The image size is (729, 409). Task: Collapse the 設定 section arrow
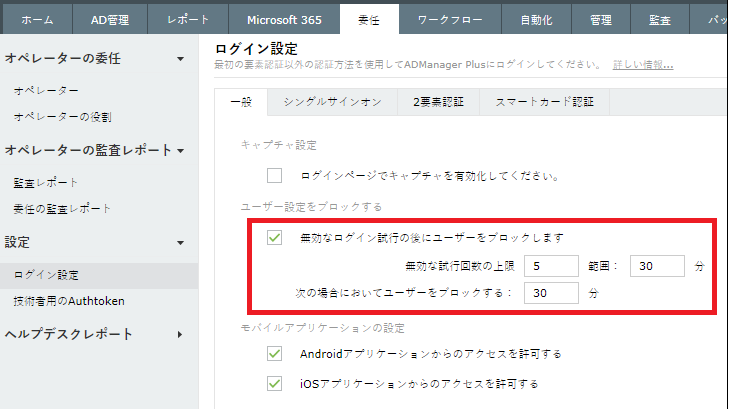pos(180,243)
